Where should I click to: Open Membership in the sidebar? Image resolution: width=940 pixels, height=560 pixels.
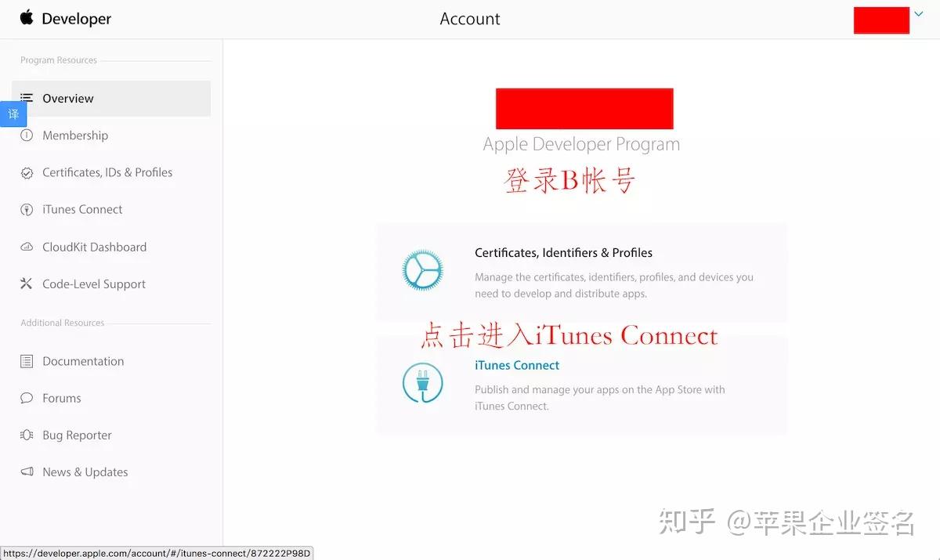(x=75, y=135)
